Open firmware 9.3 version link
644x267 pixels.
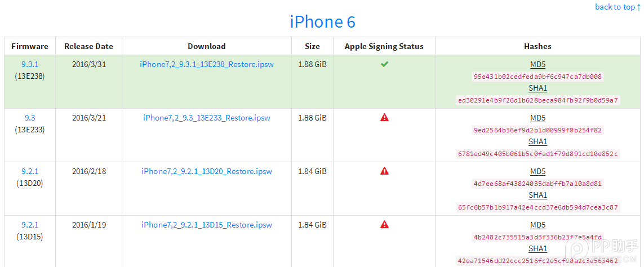[x=30, y=118]
